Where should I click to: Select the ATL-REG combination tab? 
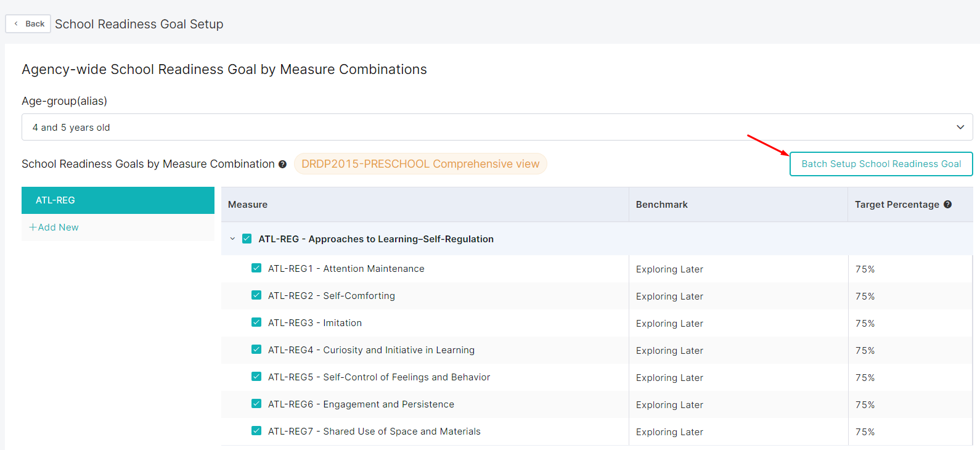point(118,200)
